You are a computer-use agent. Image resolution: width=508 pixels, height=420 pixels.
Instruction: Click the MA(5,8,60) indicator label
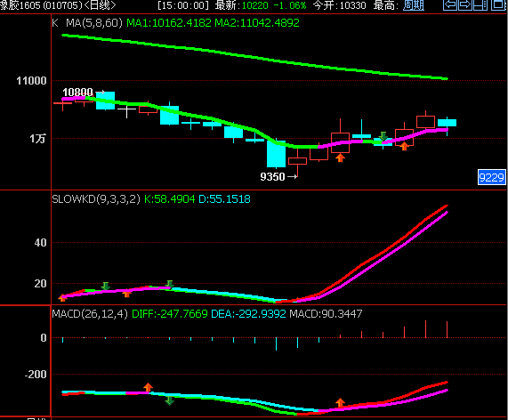(x=94, y=22)
